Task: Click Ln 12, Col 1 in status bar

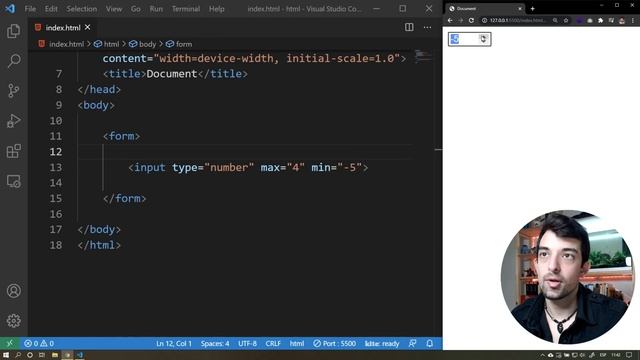Action: tap(174, 343)
